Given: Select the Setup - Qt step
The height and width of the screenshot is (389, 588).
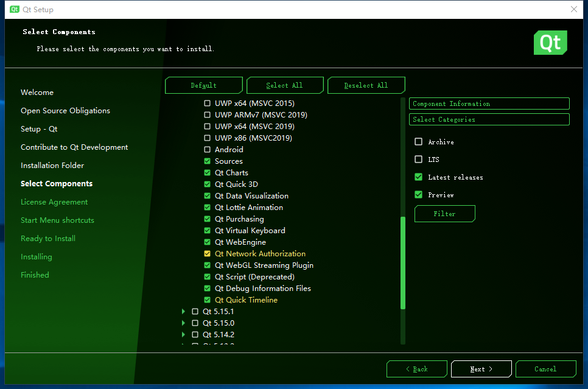Looking at the screenshot, I should 39,129.
